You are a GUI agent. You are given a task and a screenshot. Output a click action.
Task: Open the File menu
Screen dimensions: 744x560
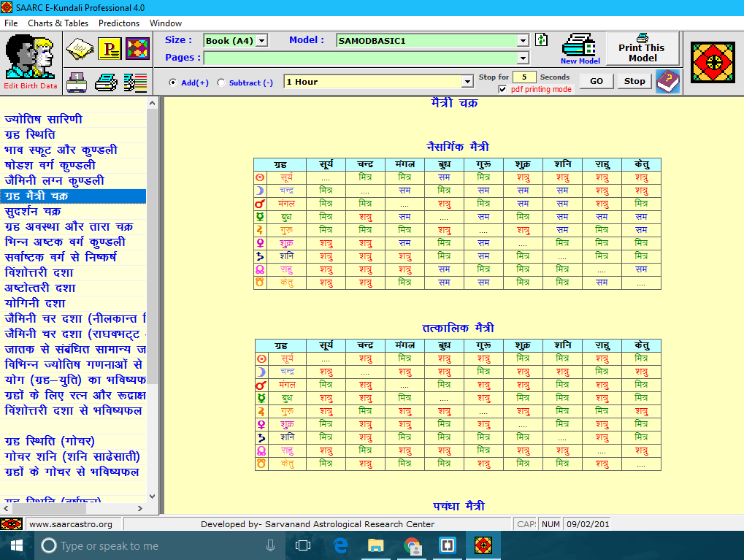tap(11, 23)
